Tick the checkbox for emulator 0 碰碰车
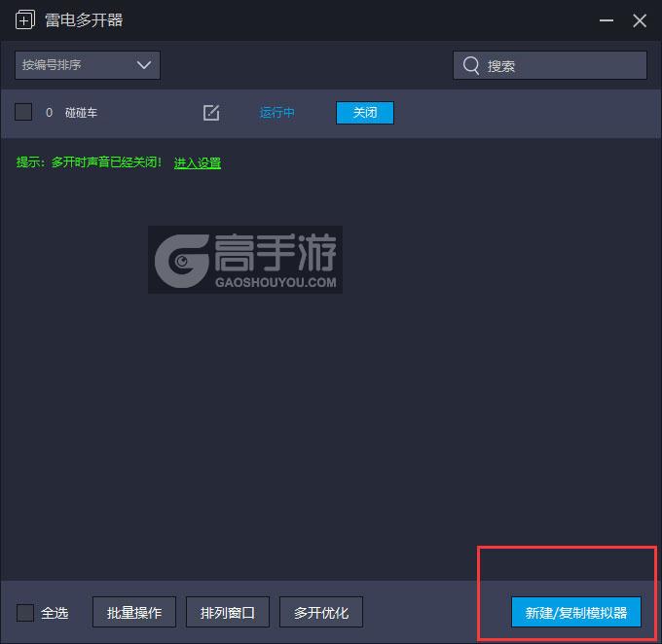 tap(23, 112)
